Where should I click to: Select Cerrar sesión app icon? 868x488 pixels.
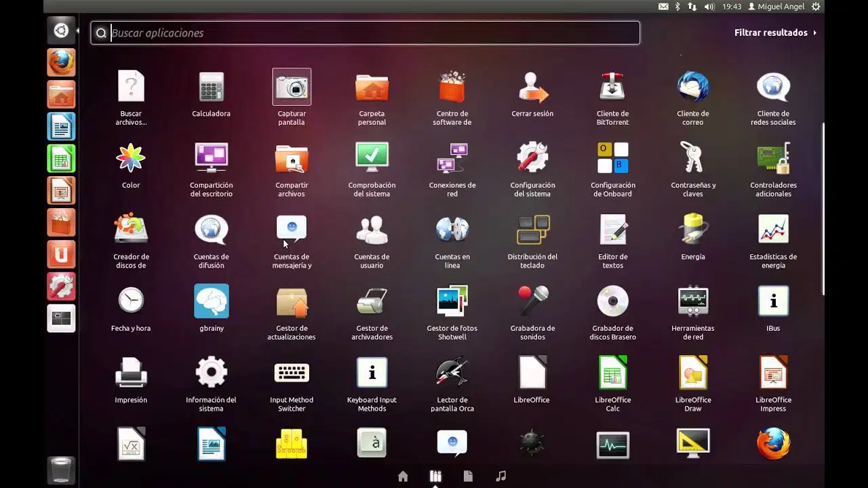[x=532, y=87]
